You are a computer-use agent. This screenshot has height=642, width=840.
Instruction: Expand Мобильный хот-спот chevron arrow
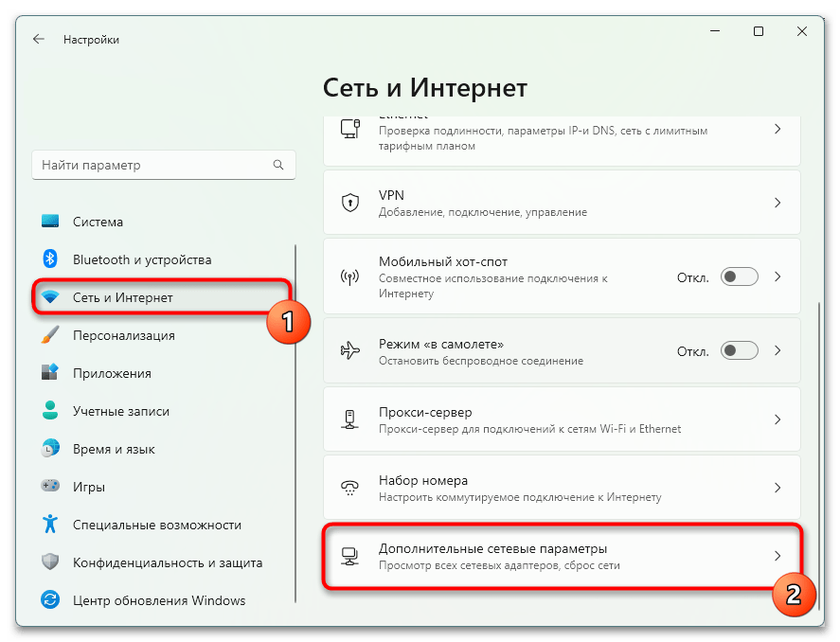tap(777, 276)
